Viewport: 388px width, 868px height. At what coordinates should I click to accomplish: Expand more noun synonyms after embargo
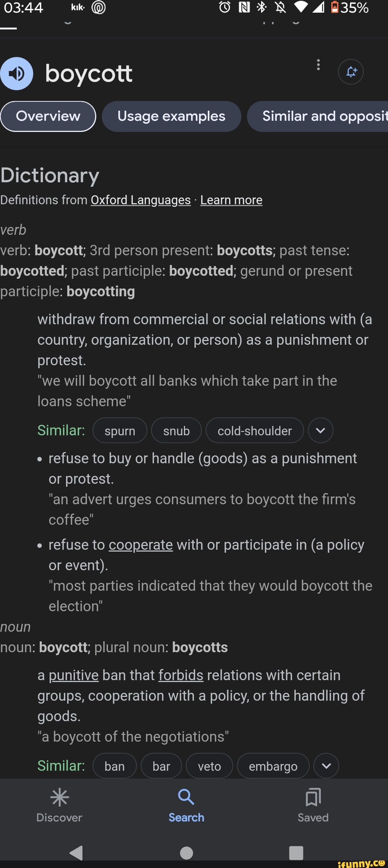point(326,766)
